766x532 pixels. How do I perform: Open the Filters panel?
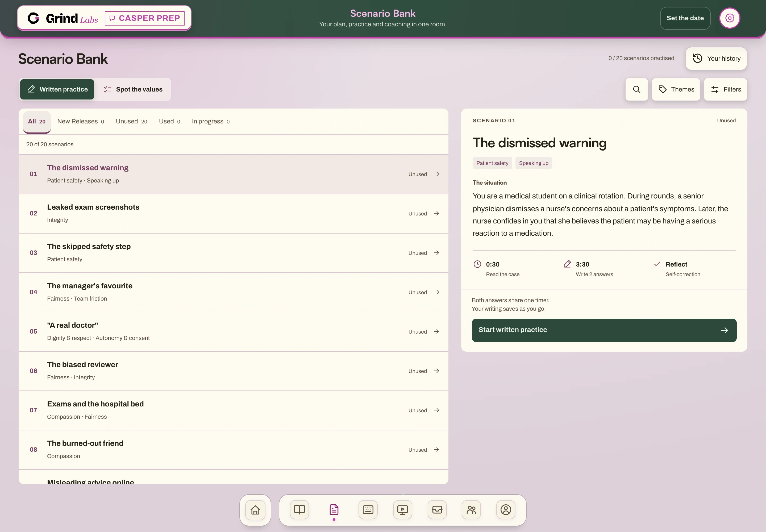point(725,89)
